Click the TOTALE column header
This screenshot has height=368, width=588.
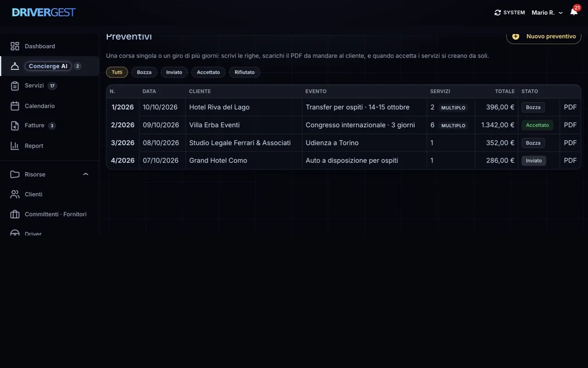(x=505, y=92)
